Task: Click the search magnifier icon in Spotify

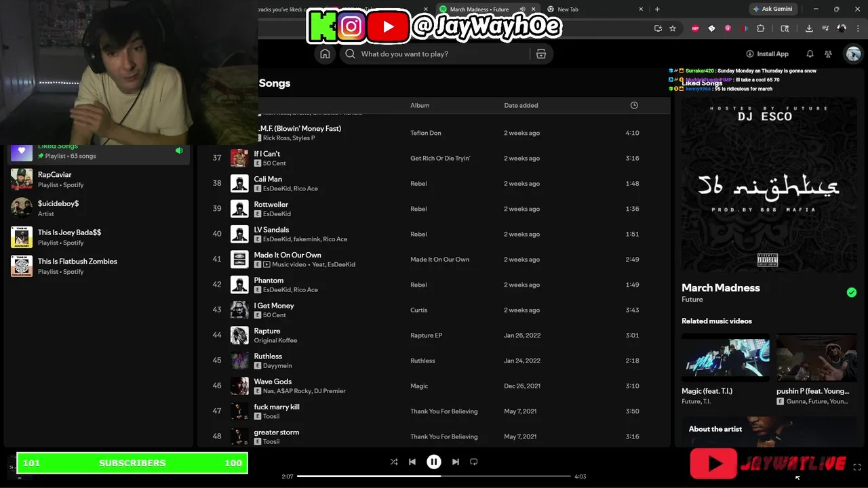Action: 350,54
